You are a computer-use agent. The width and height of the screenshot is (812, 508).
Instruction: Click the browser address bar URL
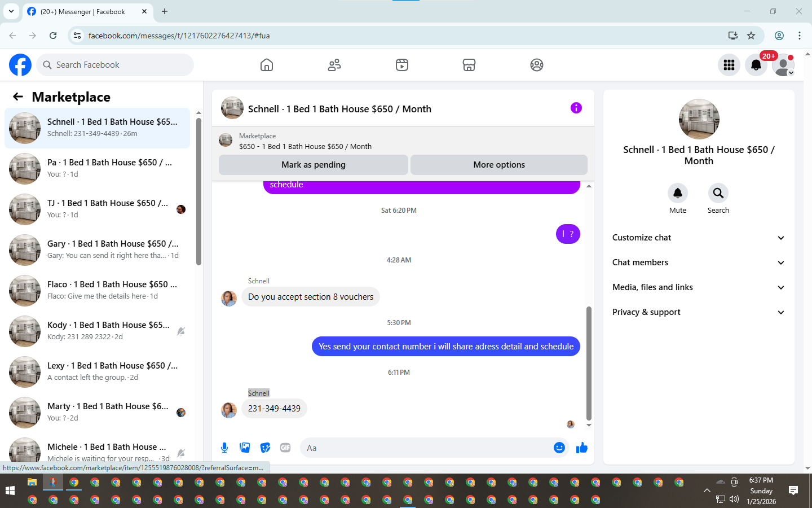pyautogui.click(x=179, y=36)
